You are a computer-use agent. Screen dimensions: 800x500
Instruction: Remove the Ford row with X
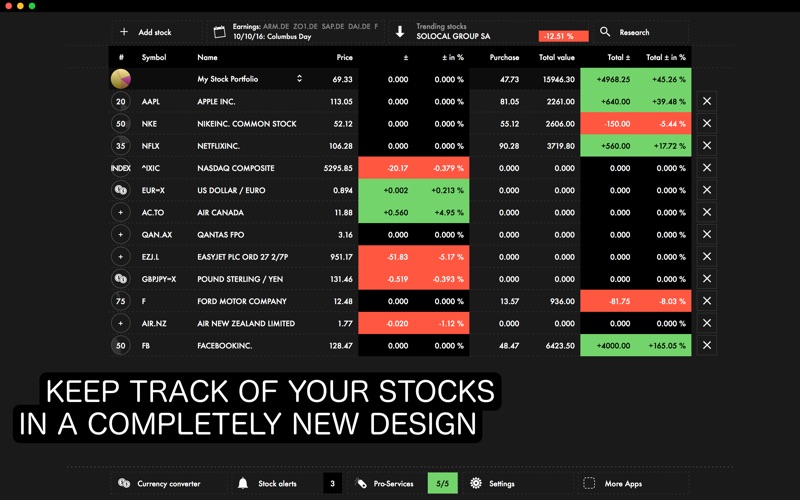tap(707, 301)
